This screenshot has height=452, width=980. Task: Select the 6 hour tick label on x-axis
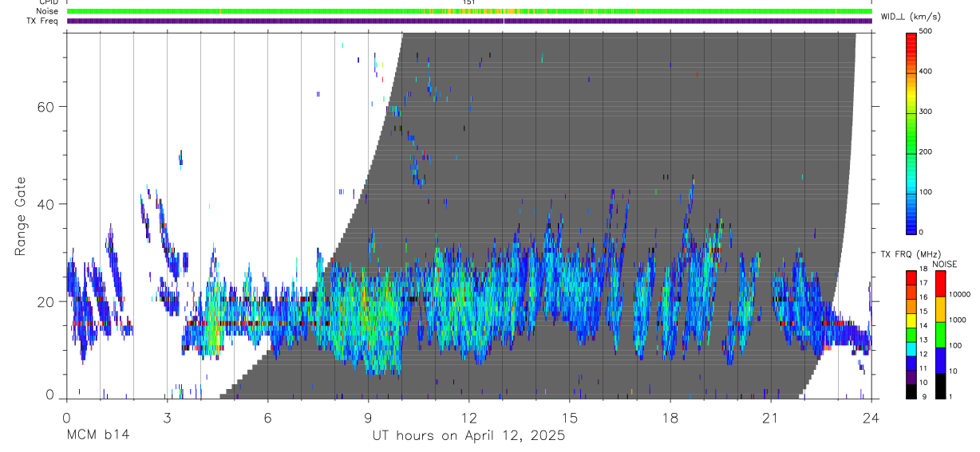click(267, 417)
